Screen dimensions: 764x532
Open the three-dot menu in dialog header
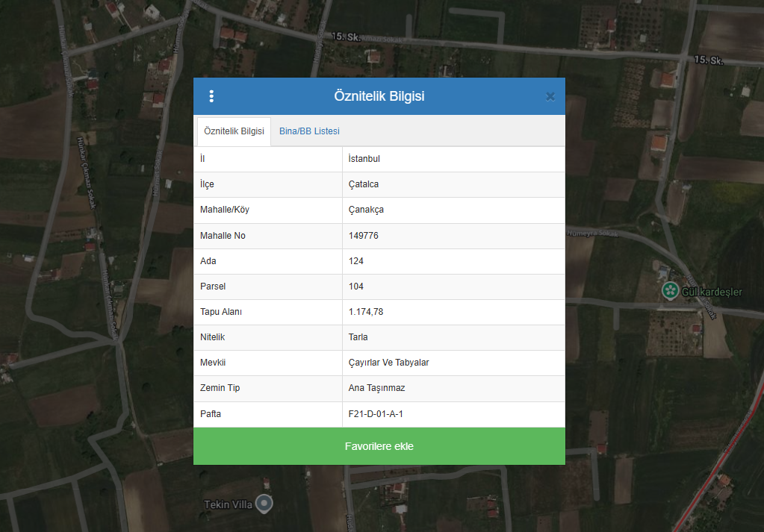pyautogui.click(x=211, y=96)
